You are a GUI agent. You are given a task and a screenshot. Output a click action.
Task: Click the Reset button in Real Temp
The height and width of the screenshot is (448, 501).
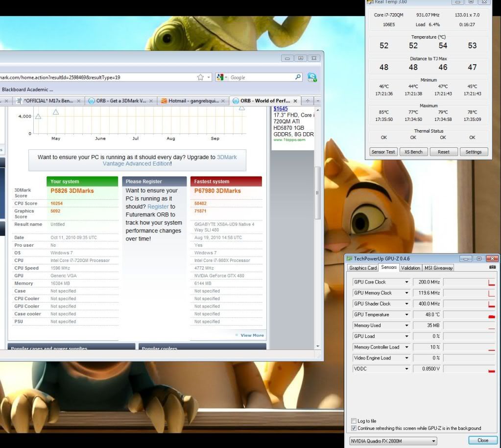[444, 152]
